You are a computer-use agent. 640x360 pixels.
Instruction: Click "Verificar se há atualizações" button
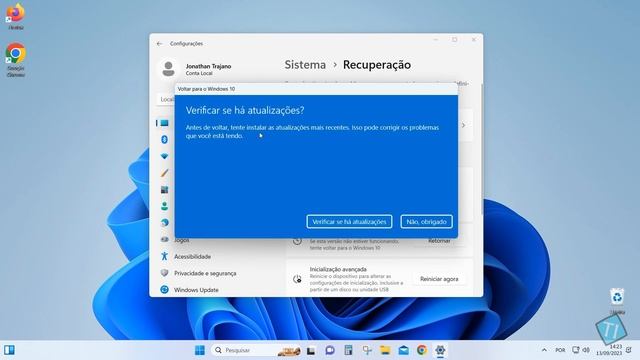[349, 222]
